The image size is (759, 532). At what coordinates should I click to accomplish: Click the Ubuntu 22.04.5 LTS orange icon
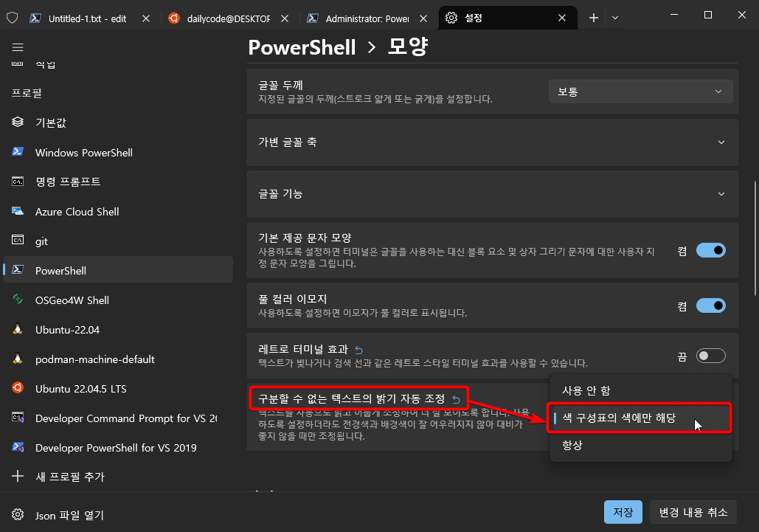18,388
